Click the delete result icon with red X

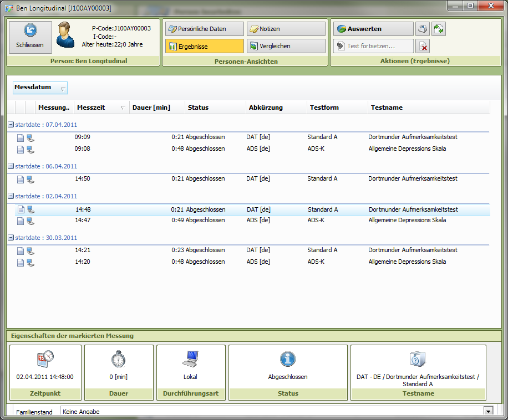pyautogui.click(x=423, y=47)
